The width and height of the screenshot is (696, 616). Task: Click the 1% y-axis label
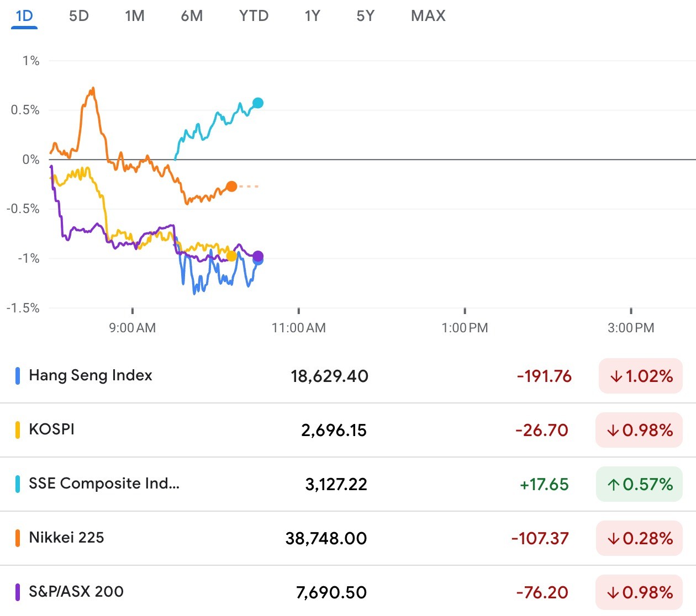(x=31, y=61)
